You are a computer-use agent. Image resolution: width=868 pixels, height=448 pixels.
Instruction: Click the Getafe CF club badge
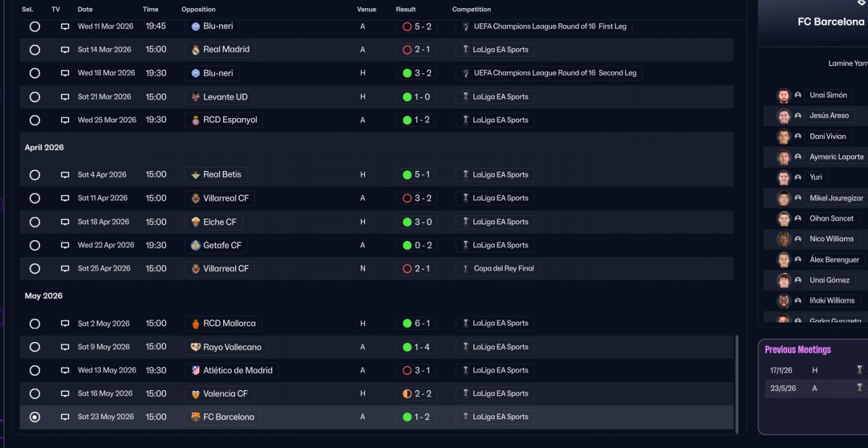(195, 246)
